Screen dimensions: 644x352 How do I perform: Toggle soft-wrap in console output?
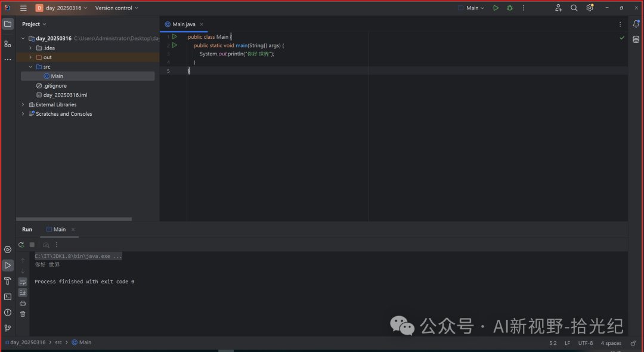pyautogui.click(x=23, y=282)
